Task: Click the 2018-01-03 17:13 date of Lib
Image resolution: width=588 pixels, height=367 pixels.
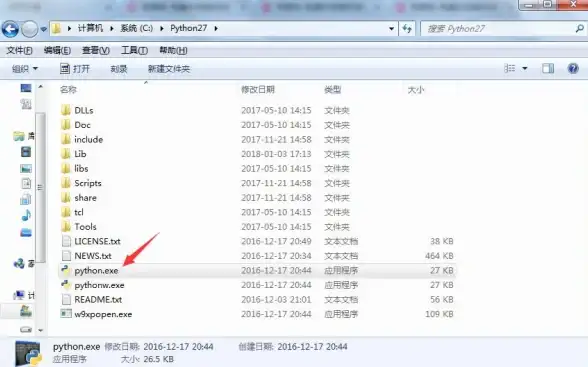Action: [276, 154]
